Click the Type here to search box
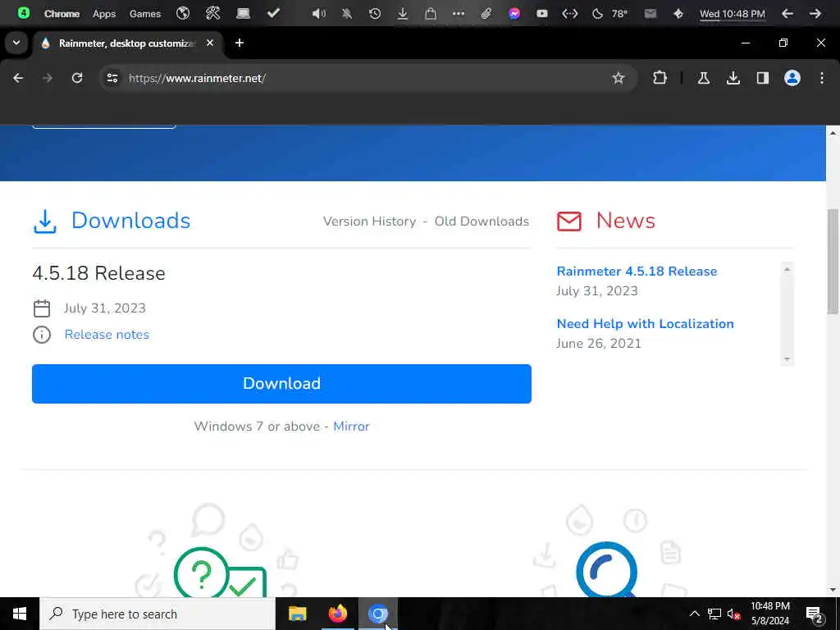The image size is (840, 630). 157,614
